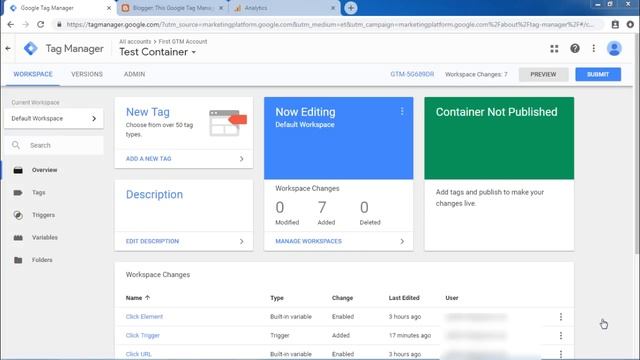Select Tags in the sidebar
Viewport: 640px width, 360px height.
39,193
